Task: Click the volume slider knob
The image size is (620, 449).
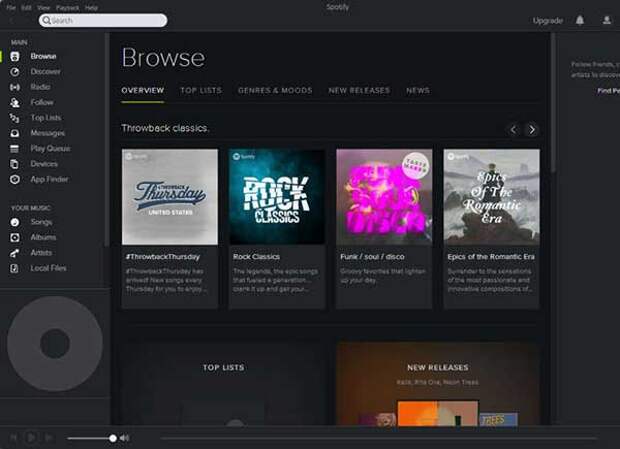Action: pos(113,438)
